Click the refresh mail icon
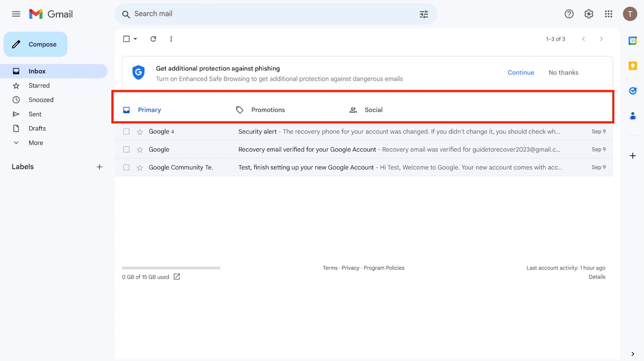Image resolution: width=644 pixels, height=361 pixels. pyautogui.click(x=153, y=39)
